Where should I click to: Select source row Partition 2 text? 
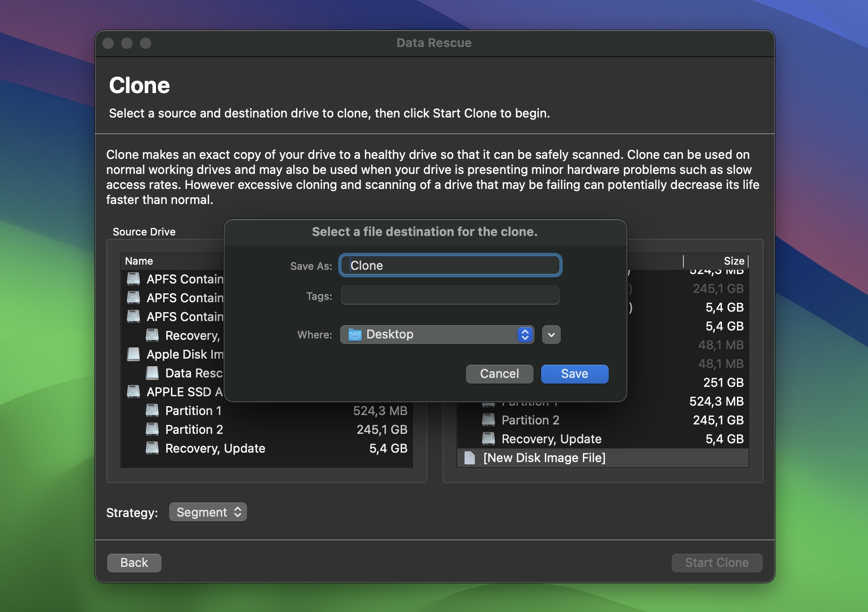pyautogui.click(x=194, y=430)
